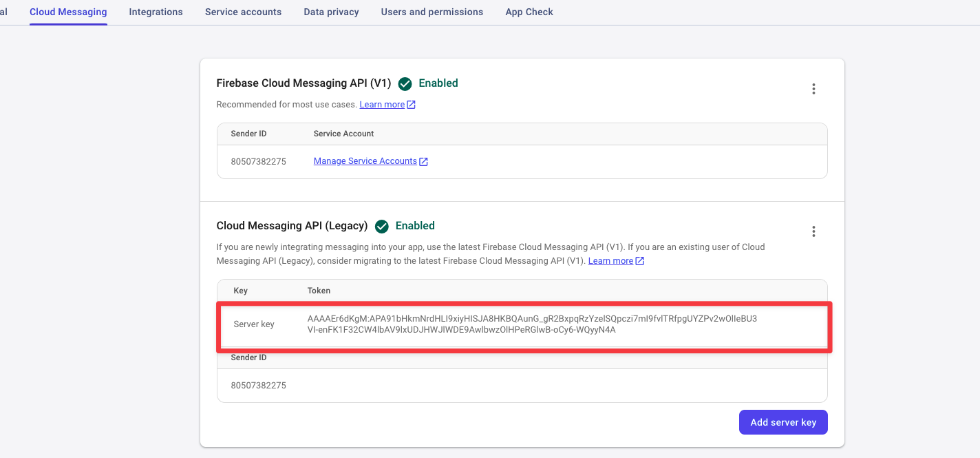Viewport: 980px width, 458px height.
Task: Click the Enabled status text for the V1 API
Action: click(438, 83)
